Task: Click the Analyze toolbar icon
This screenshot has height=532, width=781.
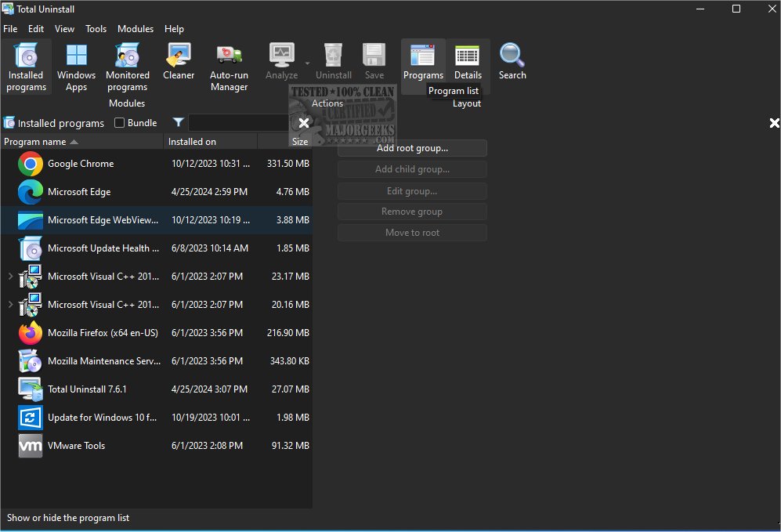Action: point(281,55)
